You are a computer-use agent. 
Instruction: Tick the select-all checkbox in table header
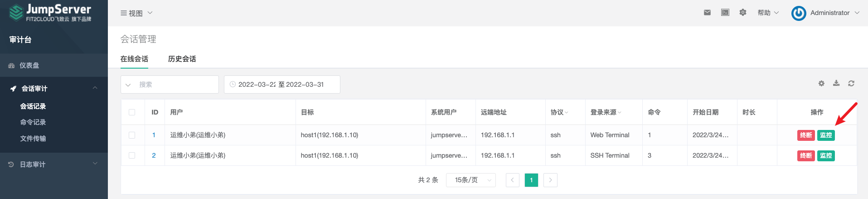tap(132, 112)
